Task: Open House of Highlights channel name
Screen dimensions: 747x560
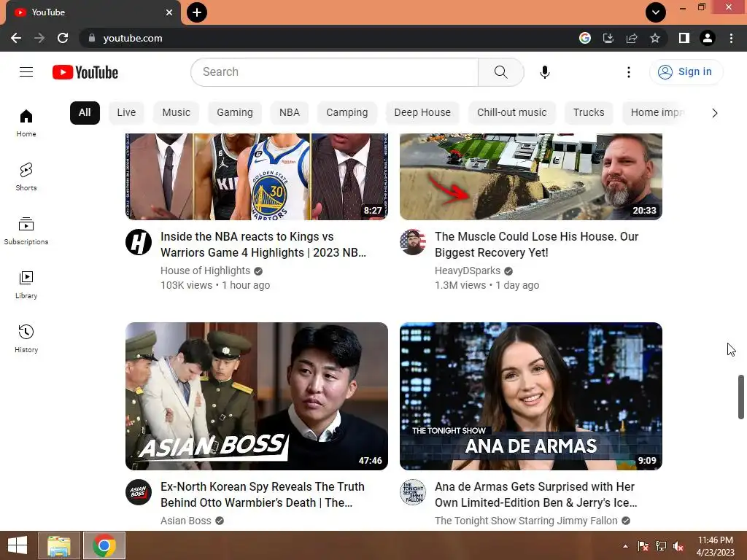Action: pyautogui.click(x=205, y=271)
